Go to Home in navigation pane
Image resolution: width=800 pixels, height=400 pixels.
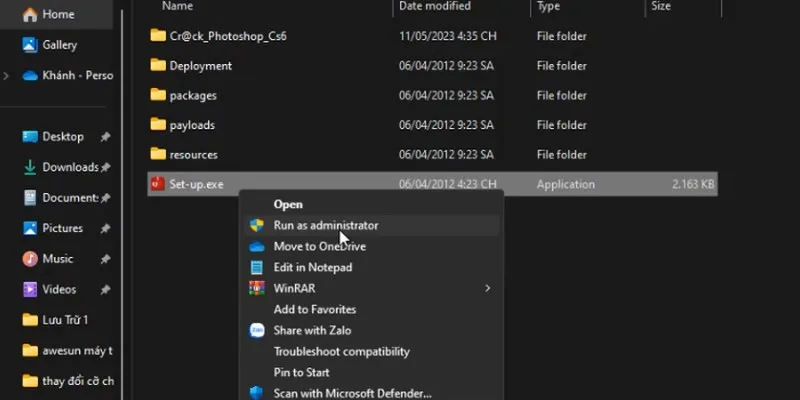[58, 15]
